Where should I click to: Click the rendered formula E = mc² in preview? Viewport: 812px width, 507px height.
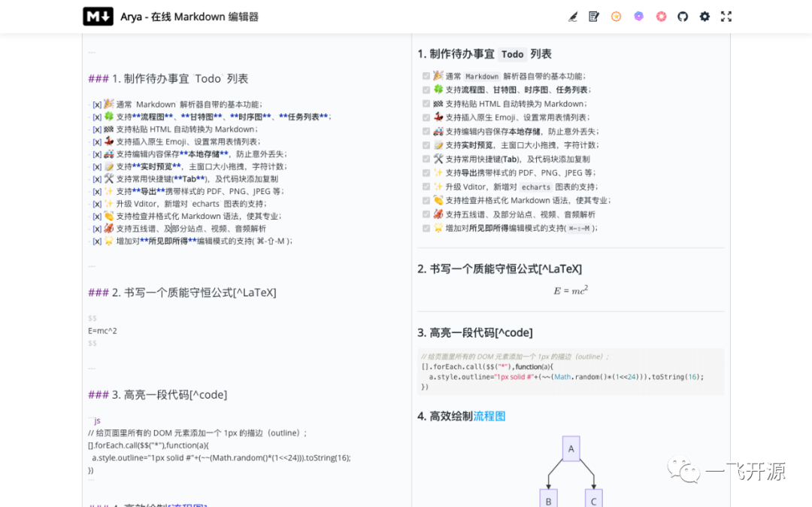571,290
